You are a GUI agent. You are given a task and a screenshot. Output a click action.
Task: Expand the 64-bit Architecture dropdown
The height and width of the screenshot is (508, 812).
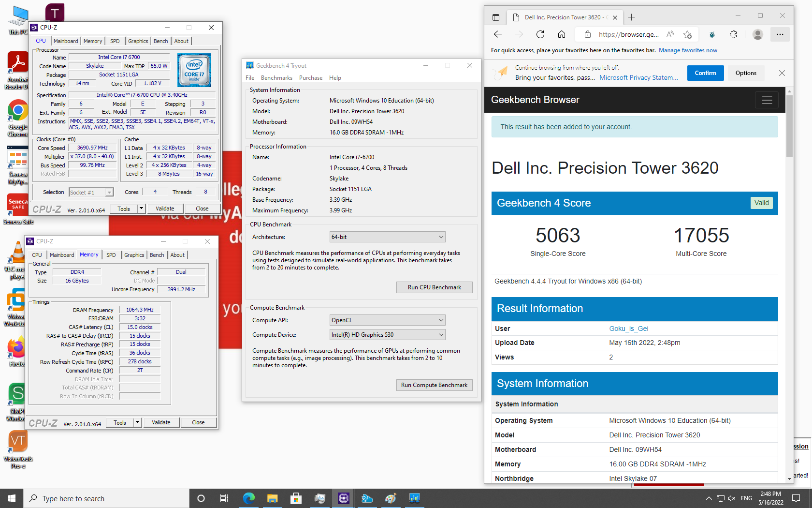click(387, 237)
